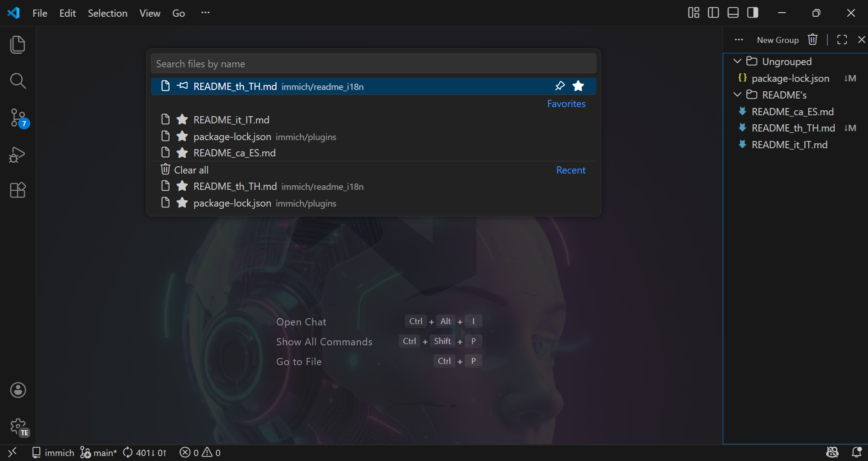Toggle the bottom Panel visibility
The image size is (868, 461).
[x=733, y=13]
